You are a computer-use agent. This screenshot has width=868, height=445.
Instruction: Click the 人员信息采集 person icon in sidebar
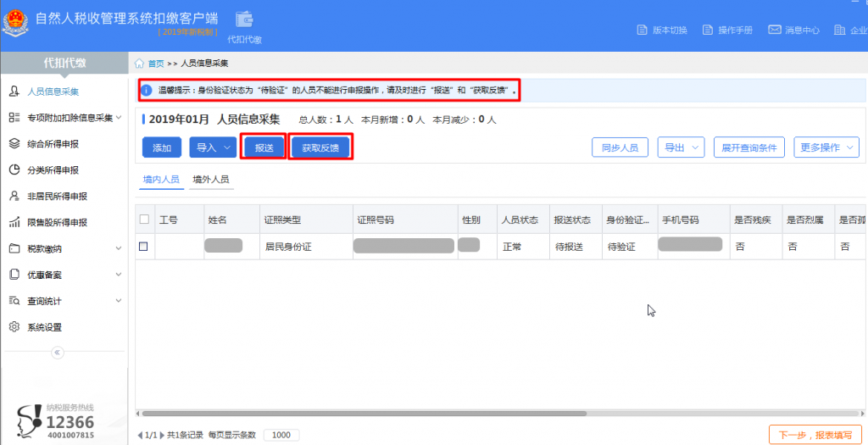pos(14,92)
